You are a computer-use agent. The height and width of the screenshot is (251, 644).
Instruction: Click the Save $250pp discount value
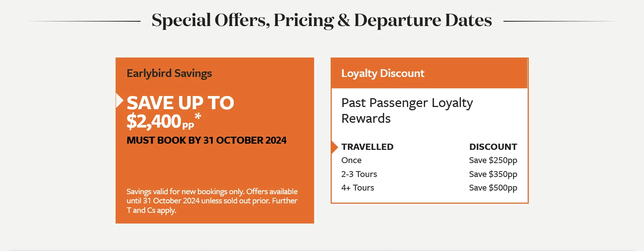click(x=493, y=160)
